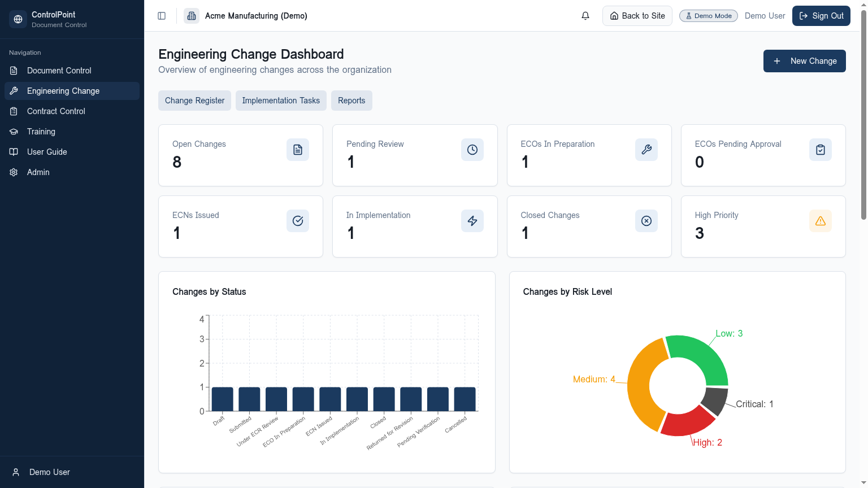Click the Changes by Risk Level heading

[567, 292]
